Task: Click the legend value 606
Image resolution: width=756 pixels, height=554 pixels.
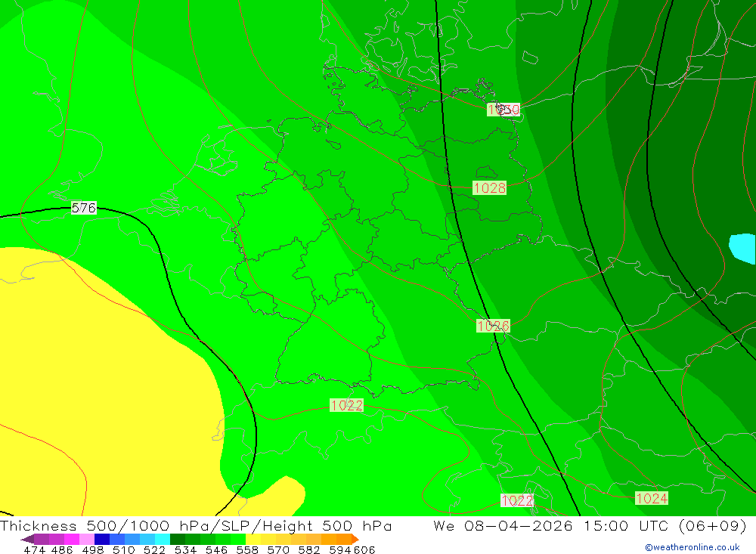Action: click(364, 549)
